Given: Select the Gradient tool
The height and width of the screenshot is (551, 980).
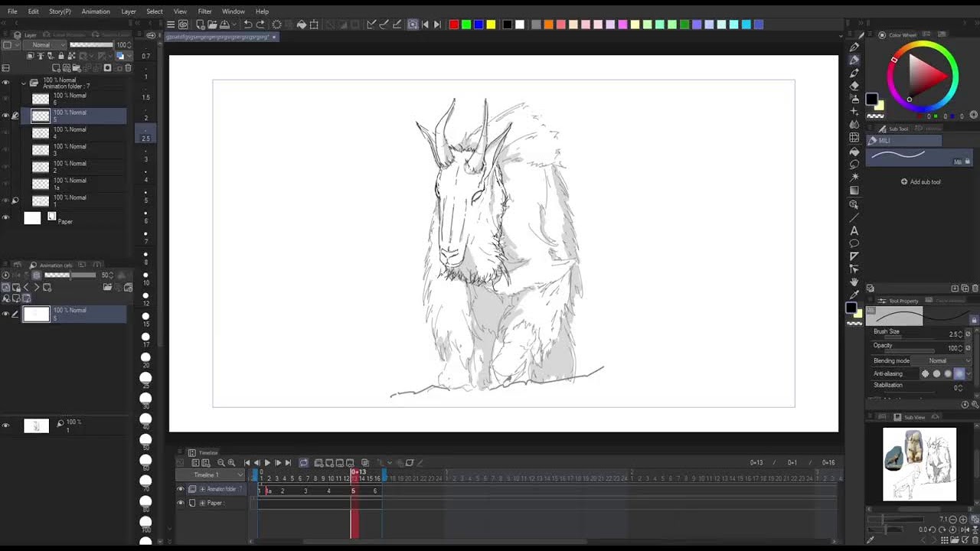Looking at the screenshot, I should tap(854, 190).
